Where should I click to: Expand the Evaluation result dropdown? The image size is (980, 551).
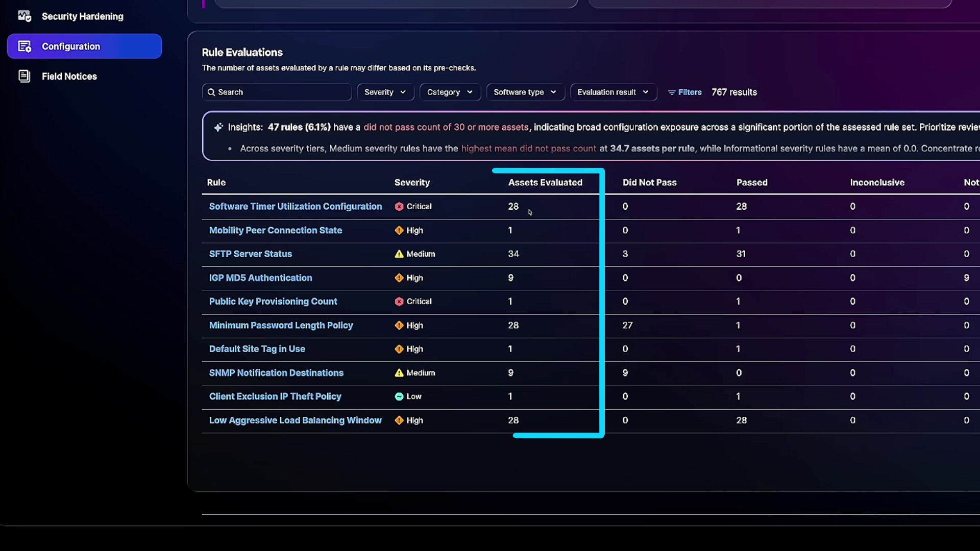point(613,92)
